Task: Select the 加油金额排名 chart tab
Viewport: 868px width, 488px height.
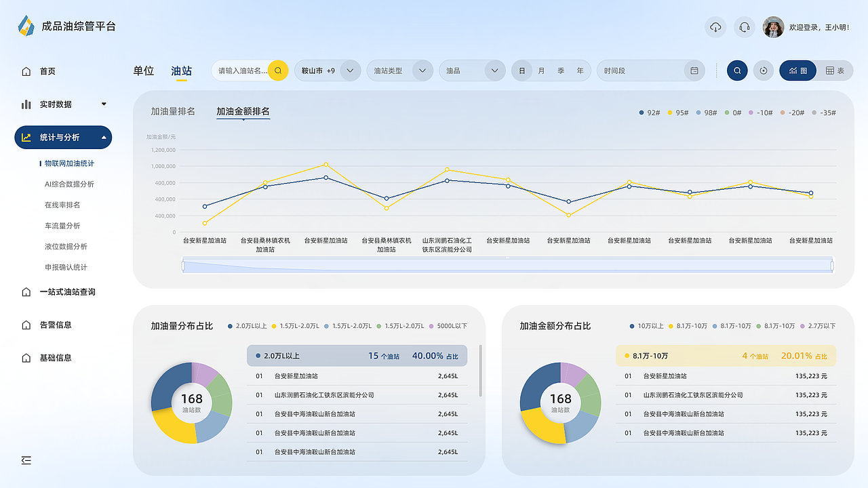Action: [243, 111]
